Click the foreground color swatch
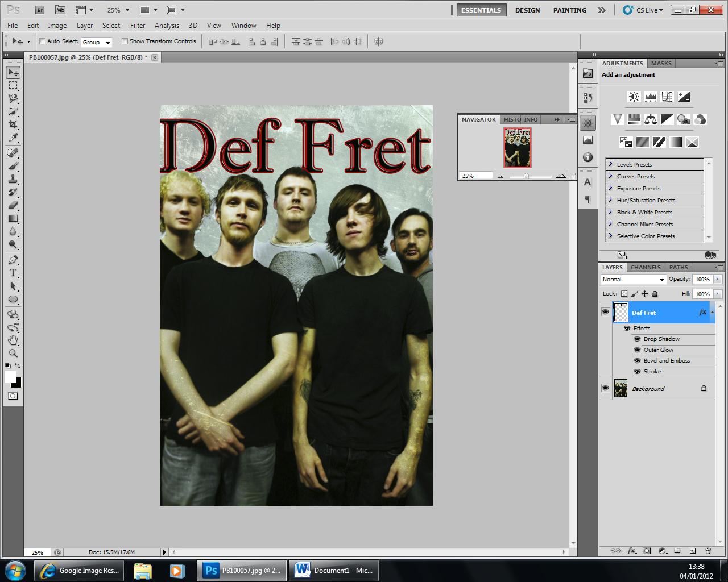 (10, 377)
